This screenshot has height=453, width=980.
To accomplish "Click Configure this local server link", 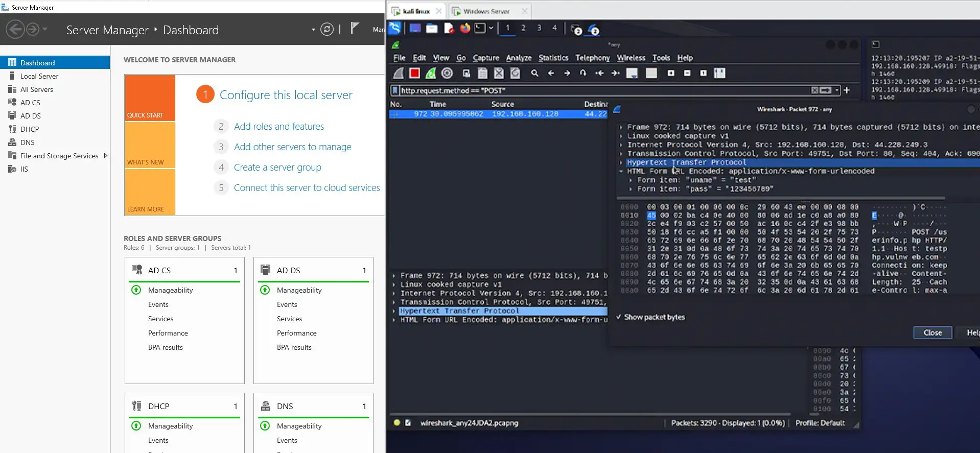I will pos(286,95).
